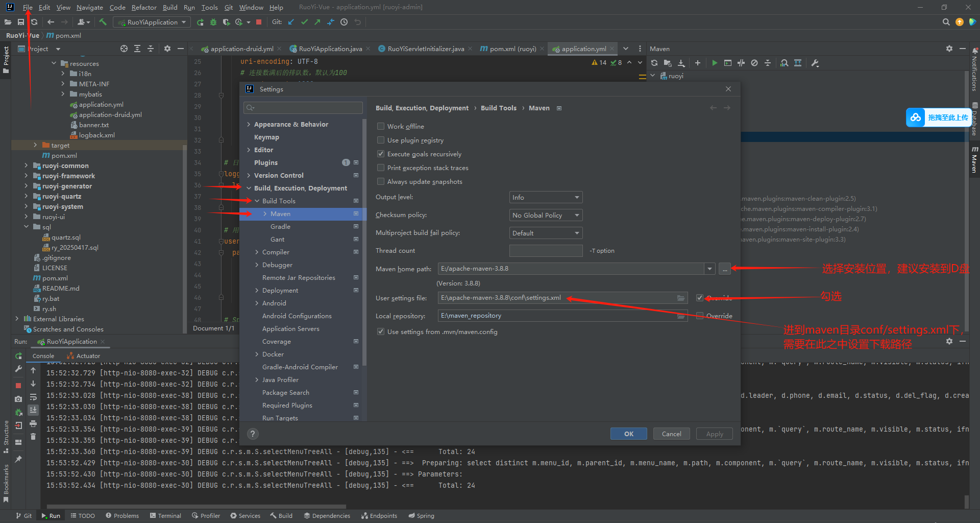Open Maven home path dropdown arrow
Image resolution: width=980 pixels, height=523 pixels.
(709, 269)
